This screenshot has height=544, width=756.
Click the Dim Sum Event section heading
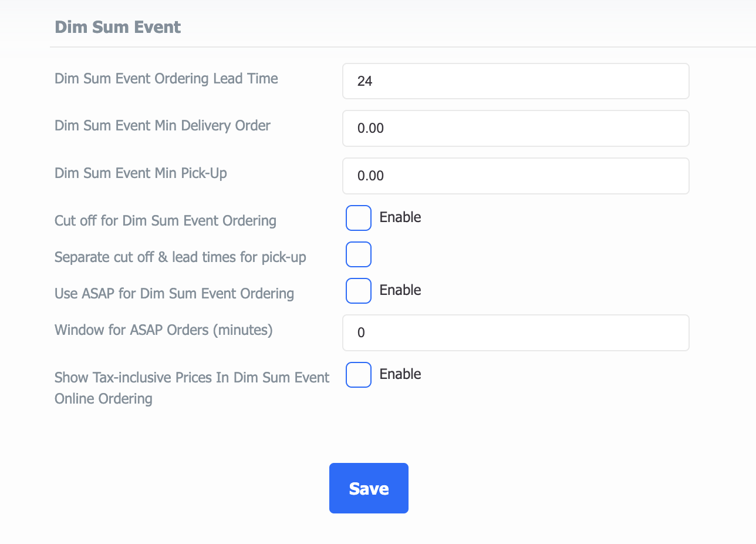[x=117, y=27]
